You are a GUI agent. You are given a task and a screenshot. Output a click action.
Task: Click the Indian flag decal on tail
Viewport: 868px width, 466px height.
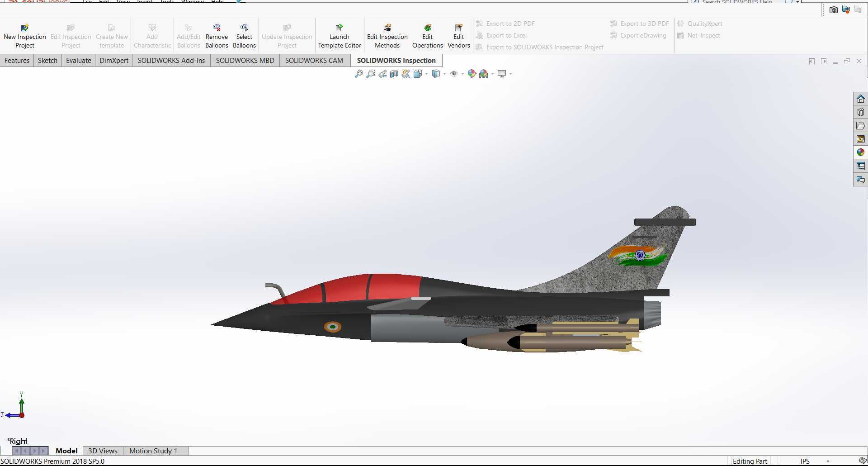point(638,256)
